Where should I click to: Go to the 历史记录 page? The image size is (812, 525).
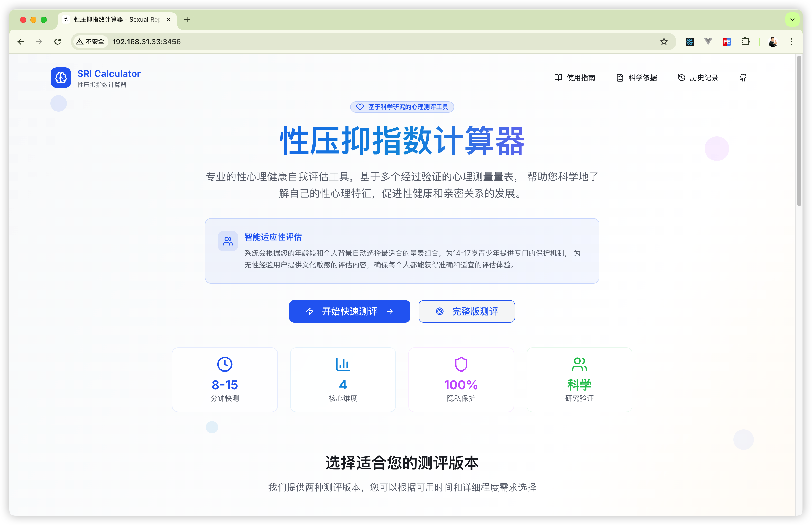pos(698,78)
